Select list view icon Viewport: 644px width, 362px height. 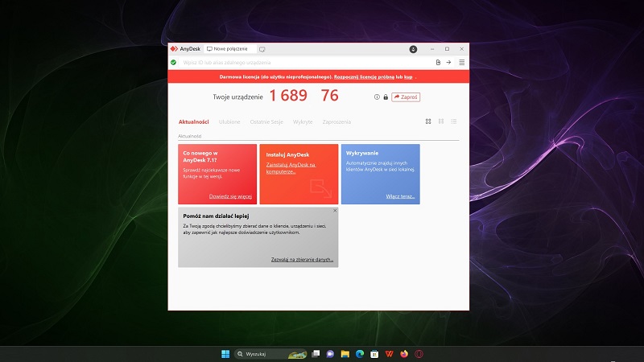click(454, 121)
